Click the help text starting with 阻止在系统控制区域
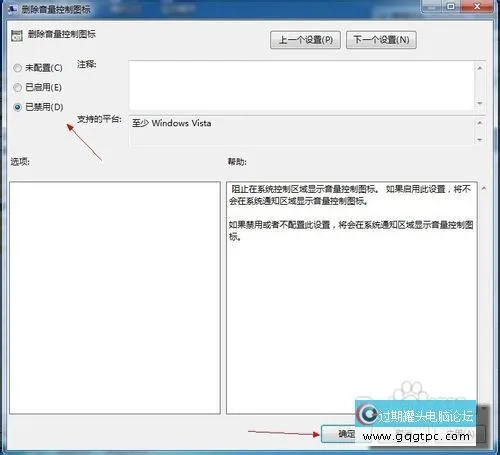The height and width of the screenshot is (455, 500). [350, 195]
